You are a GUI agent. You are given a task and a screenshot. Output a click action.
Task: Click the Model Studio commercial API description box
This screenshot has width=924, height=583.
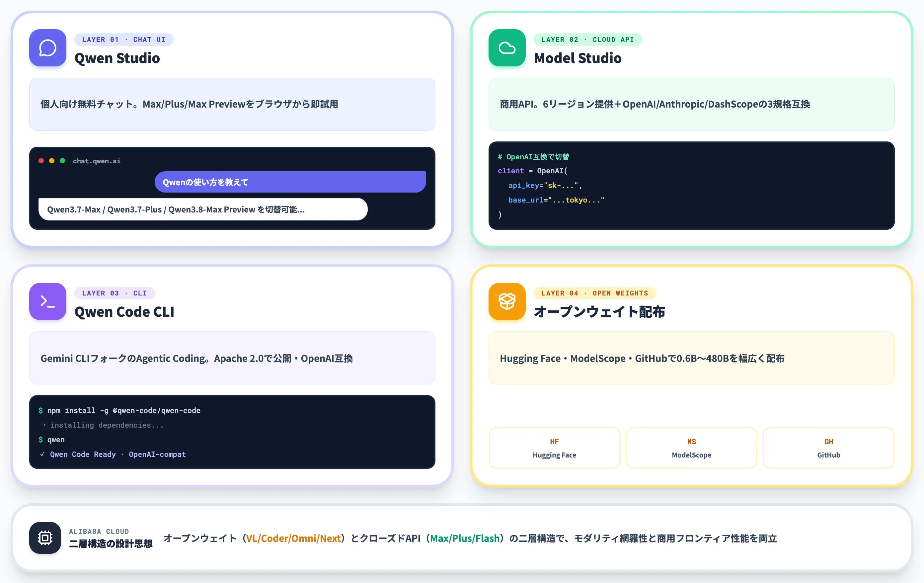(691, 104)
